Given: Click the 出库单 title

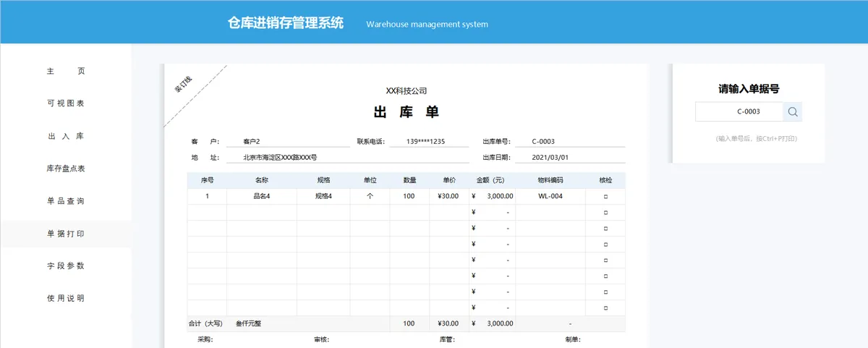Looking at the screenshot, I should click(406, 112).
